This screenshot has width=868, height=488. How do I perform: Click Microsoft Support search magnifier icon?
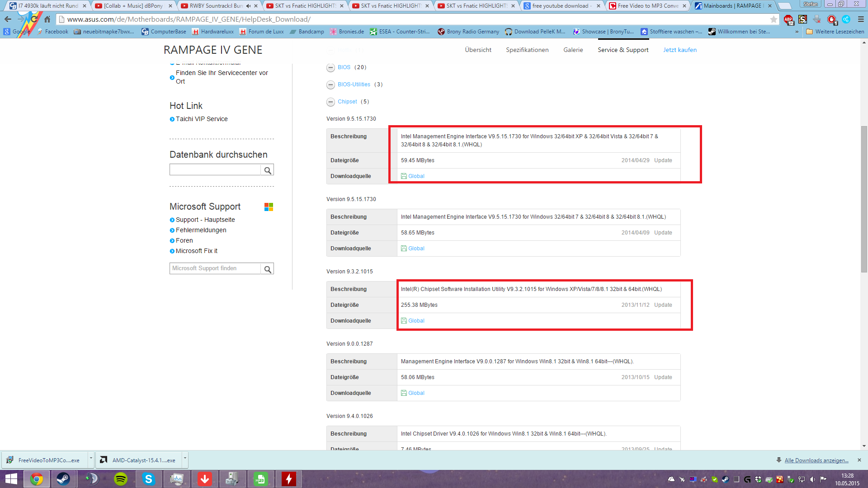268,269
